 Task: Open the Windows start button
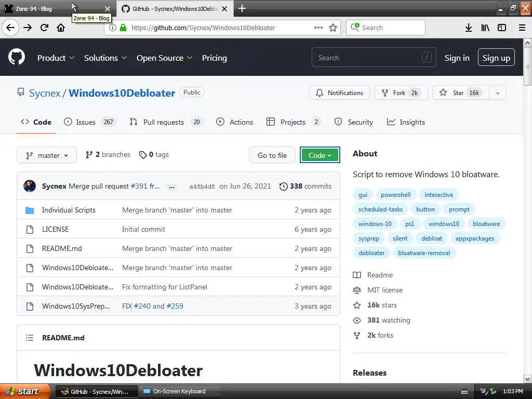25,392
